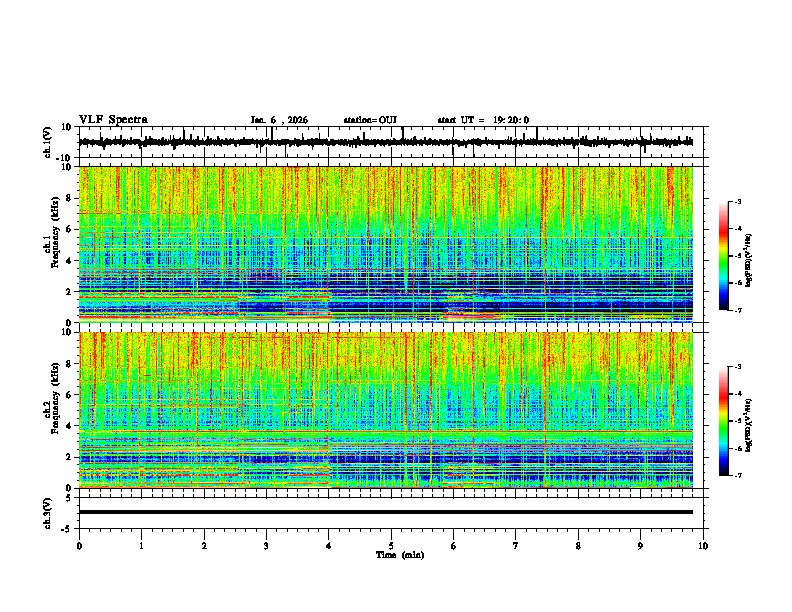
Task: Click the "4" minute time axis tick label
Action: (329, 546)
